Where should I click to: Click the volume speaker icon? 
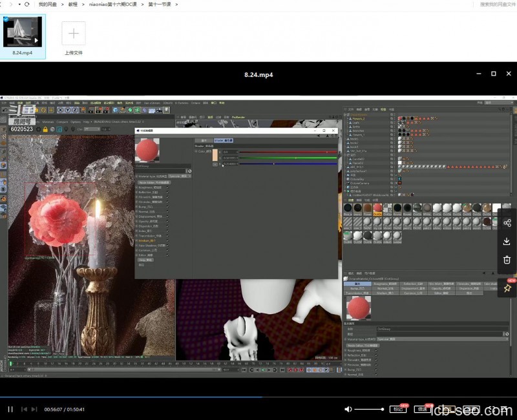(348, 409)
